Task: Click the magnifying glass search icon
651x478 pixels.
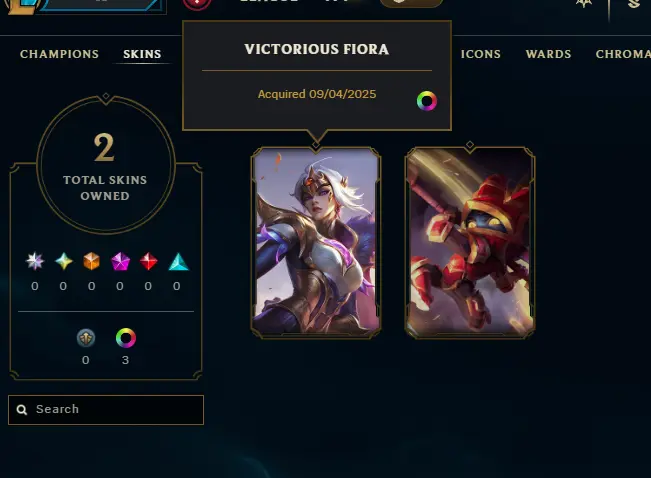Action: pyautogui.click(x=22, y=410)
